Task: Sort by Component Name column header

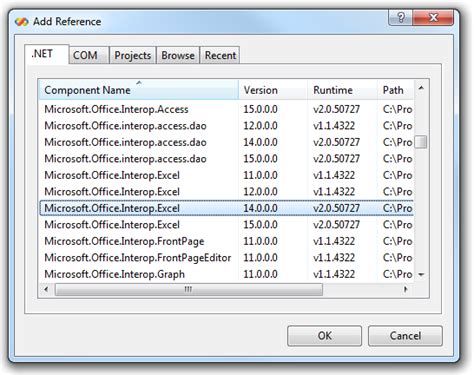Action: (139, 90)
